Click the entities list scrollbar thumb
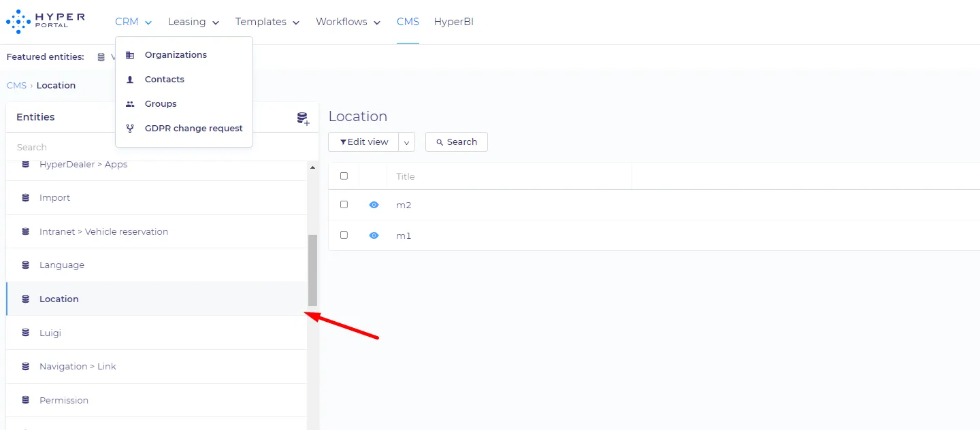980x430 pixels. click(313, 270)
